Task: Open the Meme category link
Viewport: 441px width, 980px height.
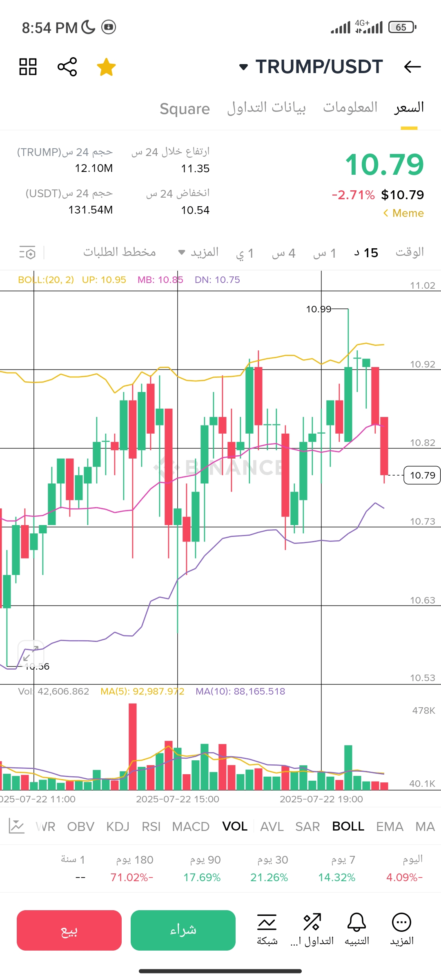Action: tap(403, 213)
